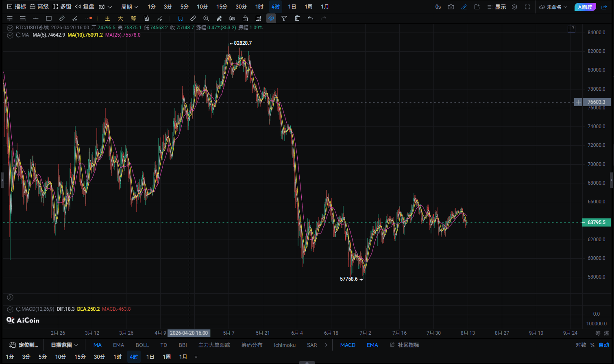Open 社区指标 community indicators

coord(405,345)
